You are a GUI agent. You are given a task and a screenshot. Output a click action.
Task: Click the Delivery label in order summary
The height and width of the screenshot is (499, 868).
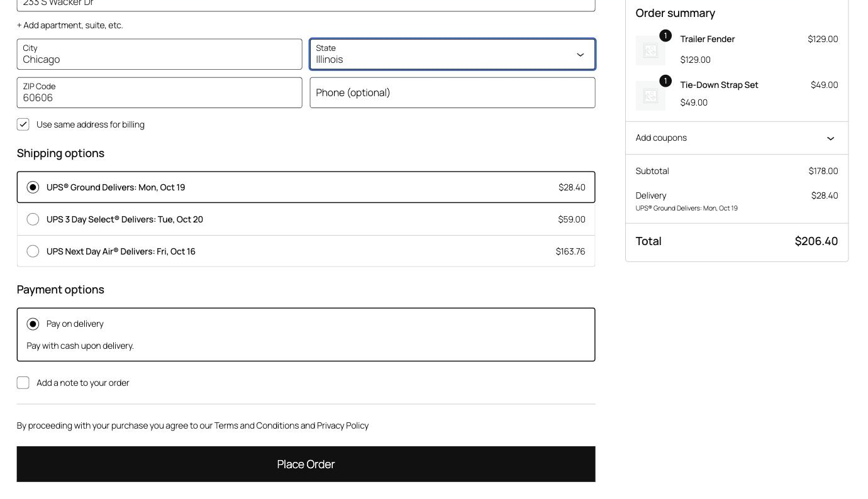651,195
